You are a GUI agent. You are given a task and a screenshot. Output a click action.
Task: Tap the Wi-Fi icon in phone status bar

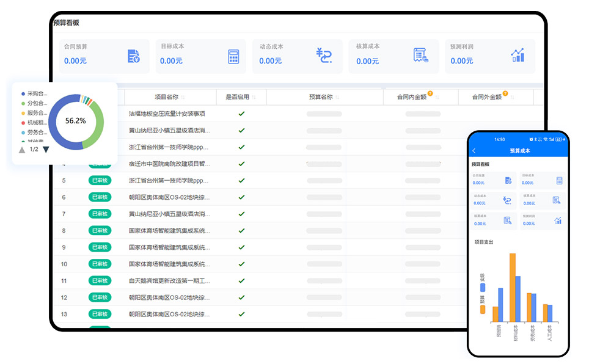pos(546,139)
